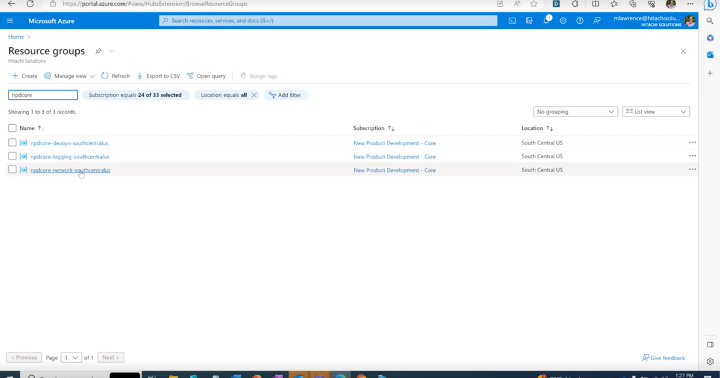Open subscription link in npdcore-logging row
Viewport: 720px width, 378px height.
[394, 157]
